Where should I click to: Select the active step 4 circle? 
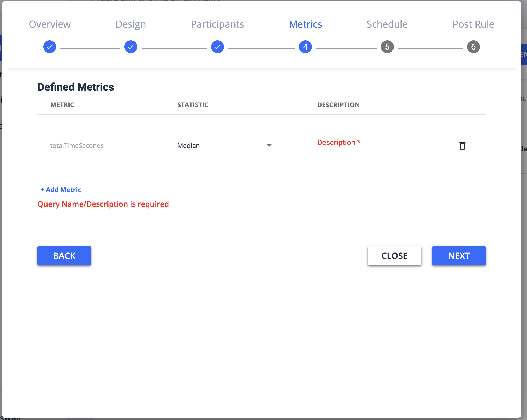point(305,47)
